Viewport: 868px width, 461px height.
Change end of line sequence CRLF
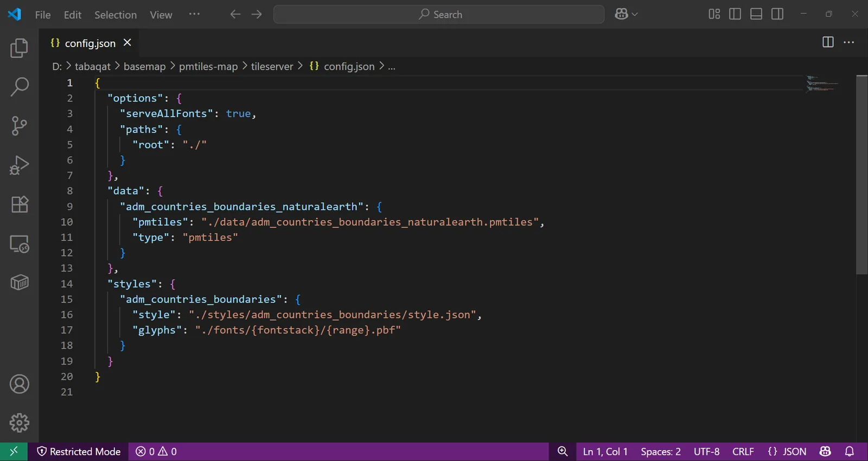pos(743,451)
